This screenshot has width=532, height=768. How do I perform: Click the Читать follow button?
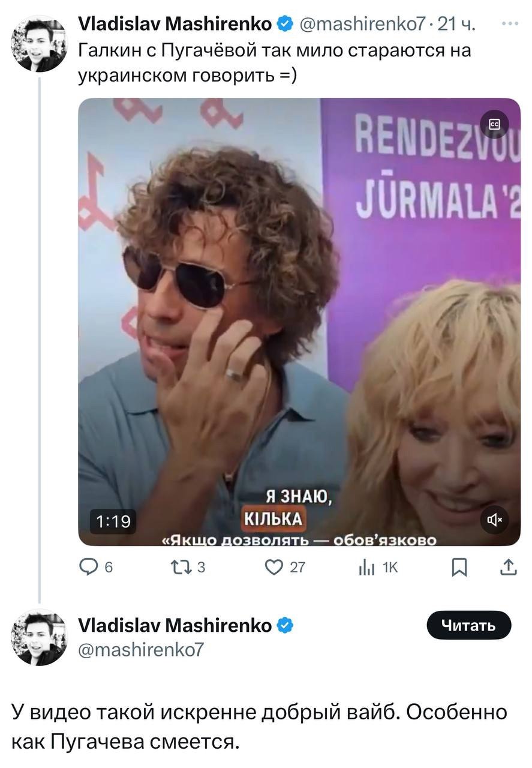point(468,626)
